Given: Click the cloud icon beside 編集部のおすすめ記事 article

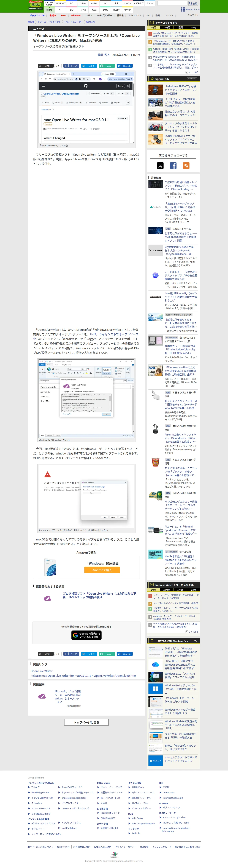Looking at the screenshot, I should click(x=47, y=598).
